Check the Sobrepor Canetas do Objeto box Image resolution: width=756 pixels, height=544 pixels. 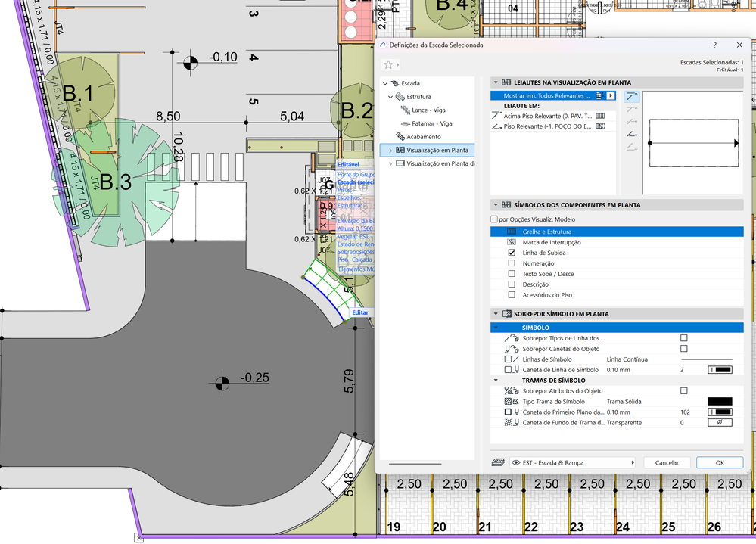click(684, 349)
